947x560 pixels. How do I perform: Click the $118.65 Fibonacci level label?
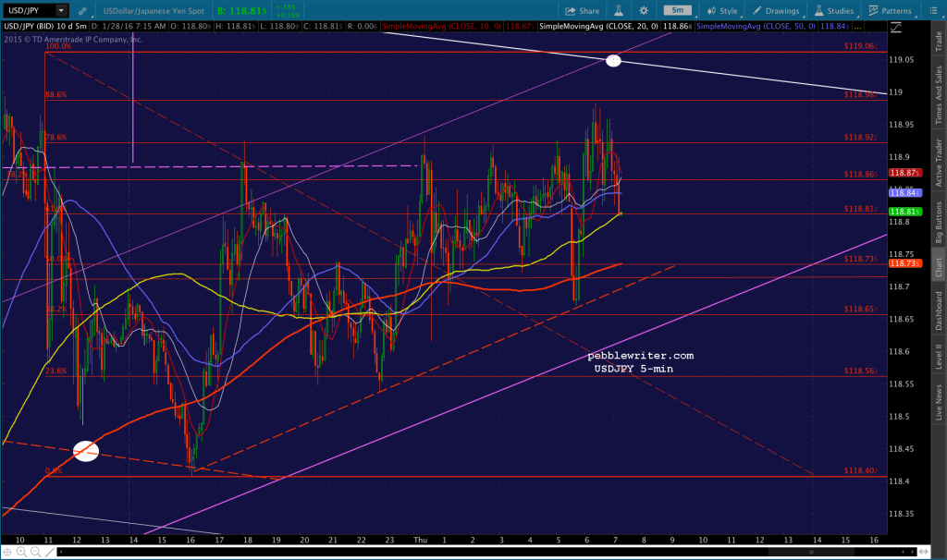point(861,309)
